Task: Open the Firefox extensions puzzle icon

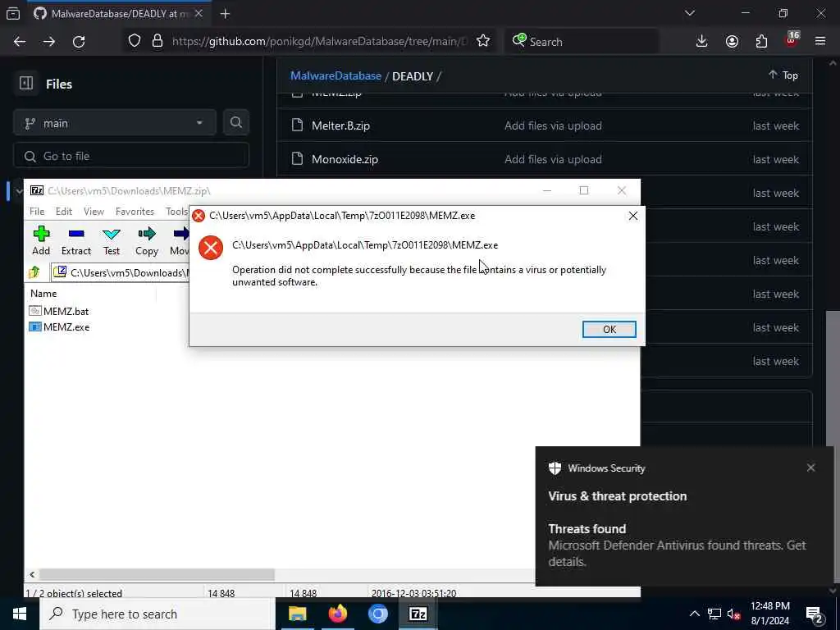Action: pos(761,41)
